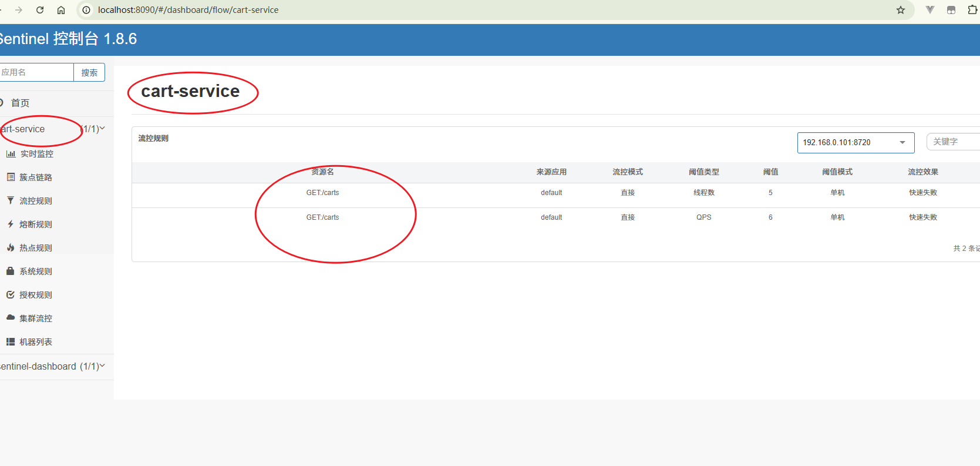The image size is (980, 466).
Task: Go forward with browser arrow
Action: tap(19, 10)
